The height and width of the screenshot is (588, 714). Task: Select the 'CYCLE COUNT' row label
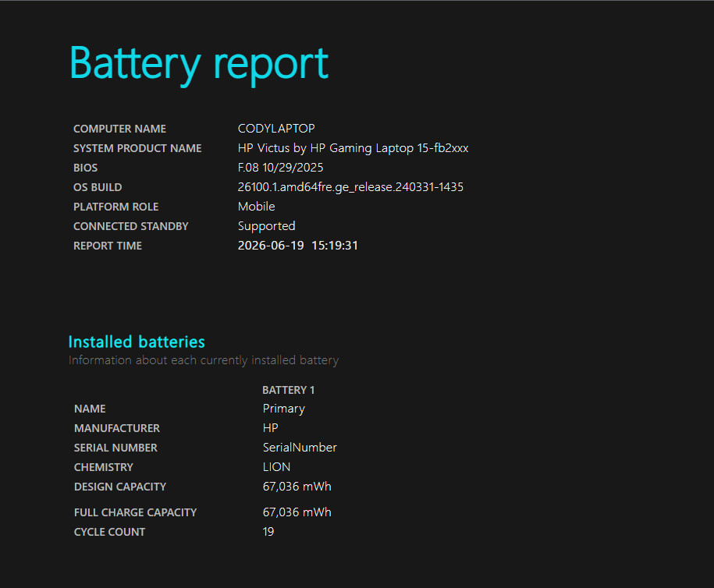[110, 533]
